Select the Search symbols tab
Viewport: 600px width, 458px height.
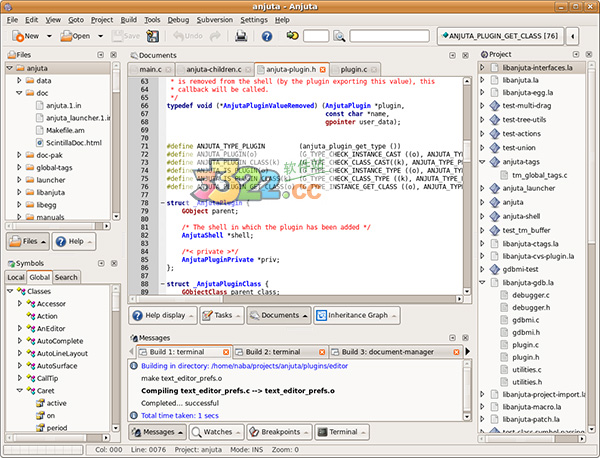pyautogui.click(x=66, y=277)
